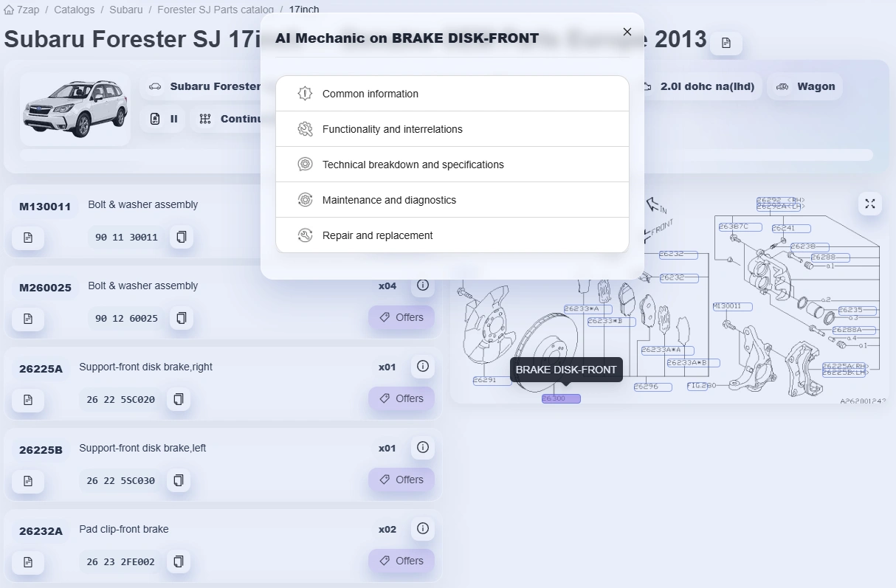This screenshot has width=896, height=588.
Task: Open FIG.280 reference on diagram
Action: click(x=702, y=386)
